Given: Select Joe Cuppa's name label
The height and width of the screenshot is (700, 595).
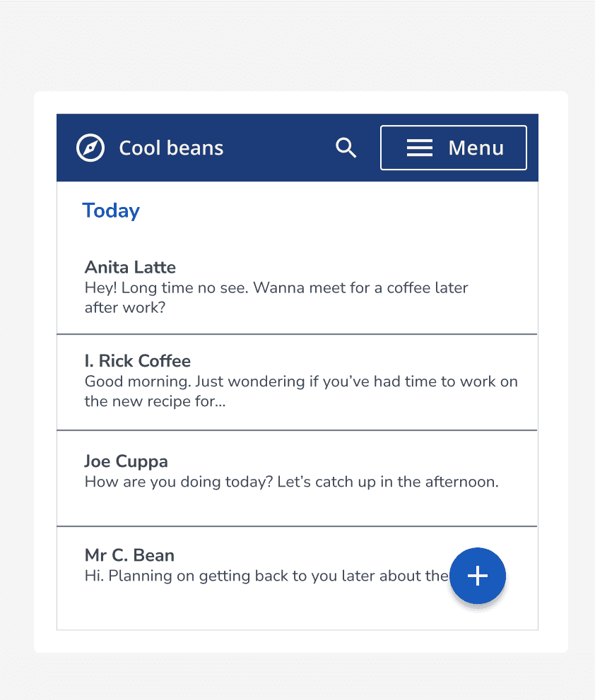Looking at the screenshot, I should pos(126,461).
